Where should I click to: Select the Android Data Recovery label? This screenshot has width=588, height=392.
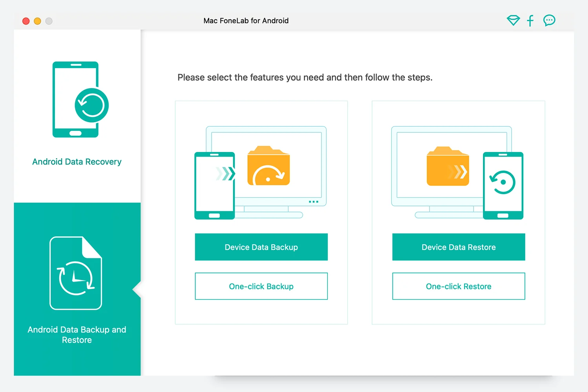[77, 162]
